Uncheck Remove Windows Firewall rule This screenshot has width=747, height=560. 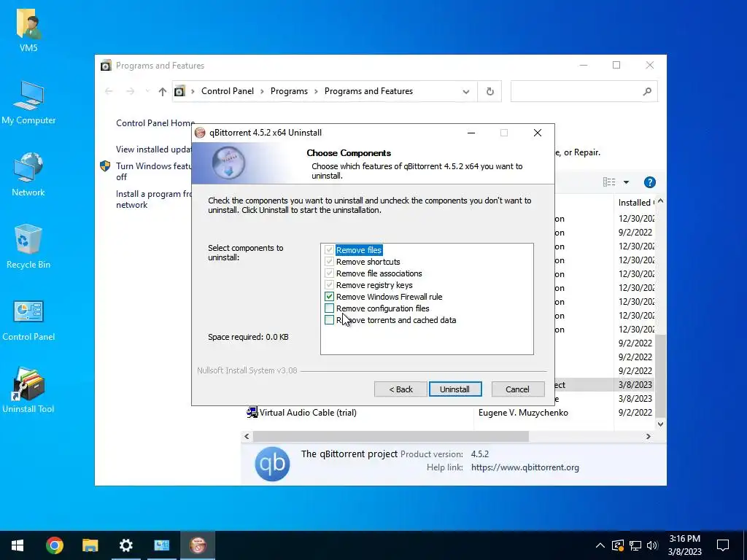(329, 297)
